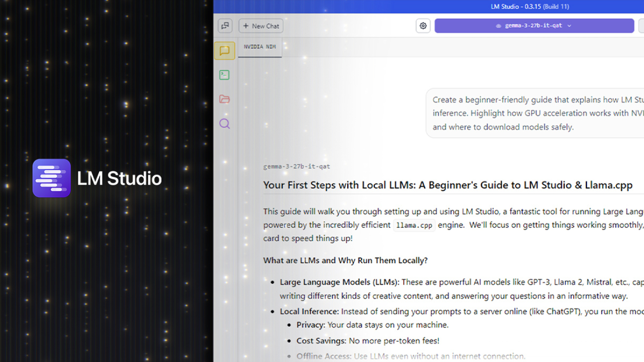The image size is (644, 362).
Task: Switch to the NVIDIA NIM chat tab
Action: click(260, 47)
